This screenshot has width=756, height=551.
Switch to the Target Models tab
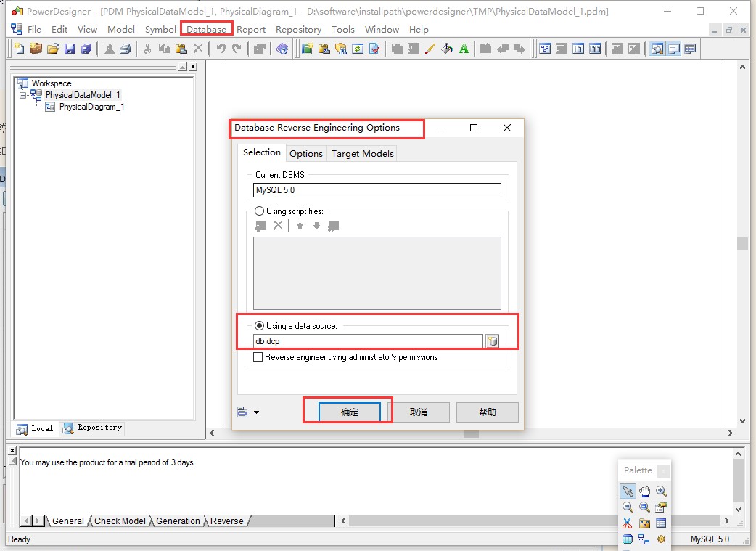362,153
